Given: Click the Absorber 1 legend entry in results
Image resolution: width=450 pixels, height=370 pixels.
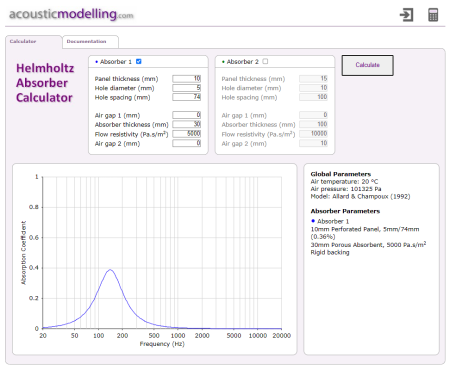Looking at the screenshot, I should [x=330, y=221].
